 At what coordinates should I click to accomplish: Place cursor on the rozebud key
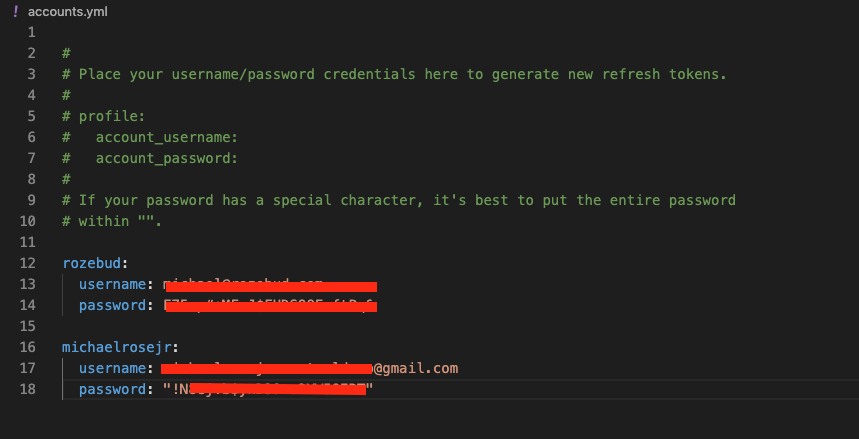[x=91, y=263]
